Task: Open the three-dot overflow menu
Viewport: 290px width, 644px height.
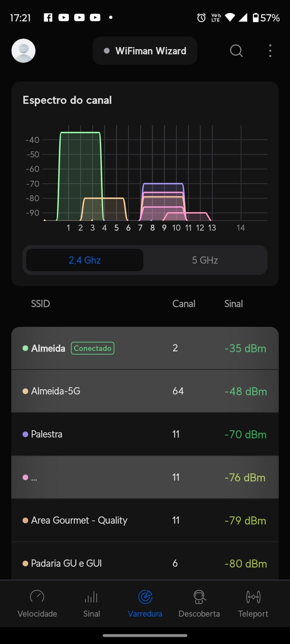Action: (270, 51)
